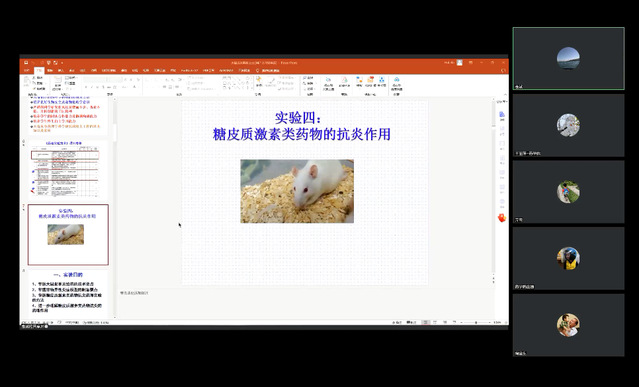
Task: Select the Normal view button in status bar
Action: [425, 322]
